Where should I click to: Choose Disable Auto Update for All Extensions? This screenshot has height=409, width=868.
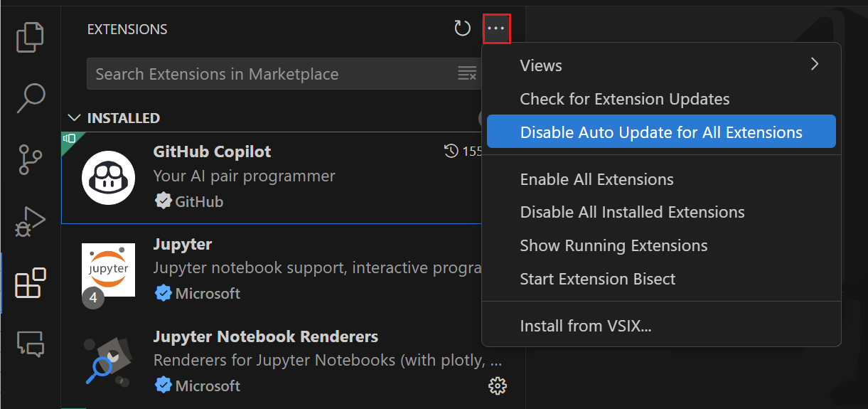661,132
